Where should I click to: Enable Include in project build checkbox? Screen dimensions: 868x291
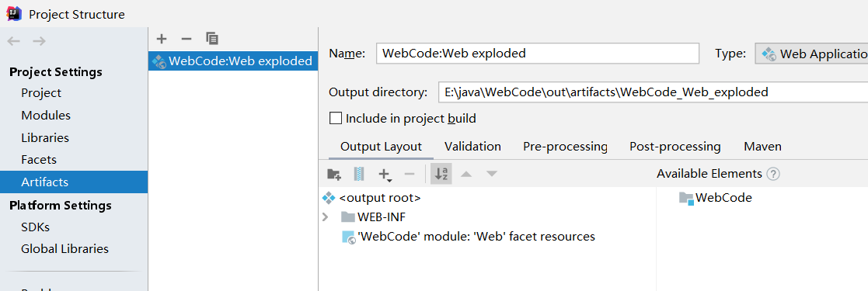[x=336, y=119]
